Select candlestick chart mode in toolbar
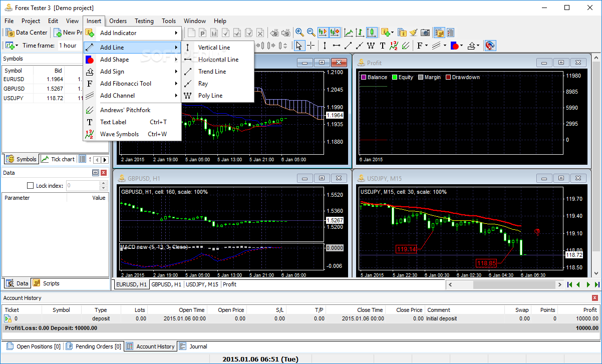The image size is (602, 364). 371,33
